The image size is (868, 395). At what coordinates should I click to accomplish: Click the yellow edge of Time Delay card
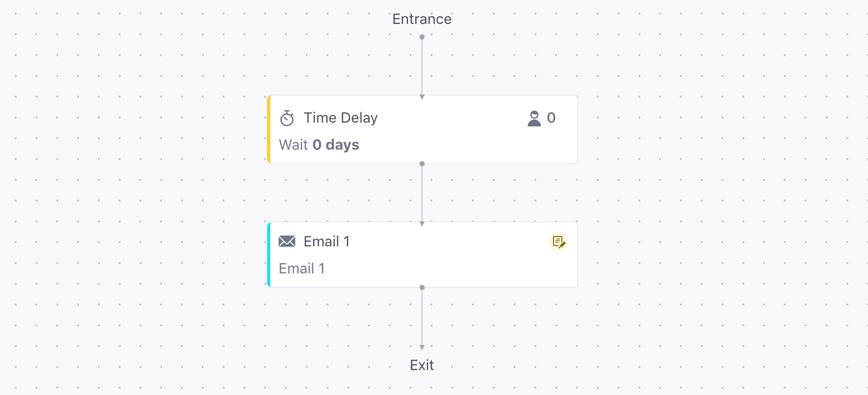point(269,129)
